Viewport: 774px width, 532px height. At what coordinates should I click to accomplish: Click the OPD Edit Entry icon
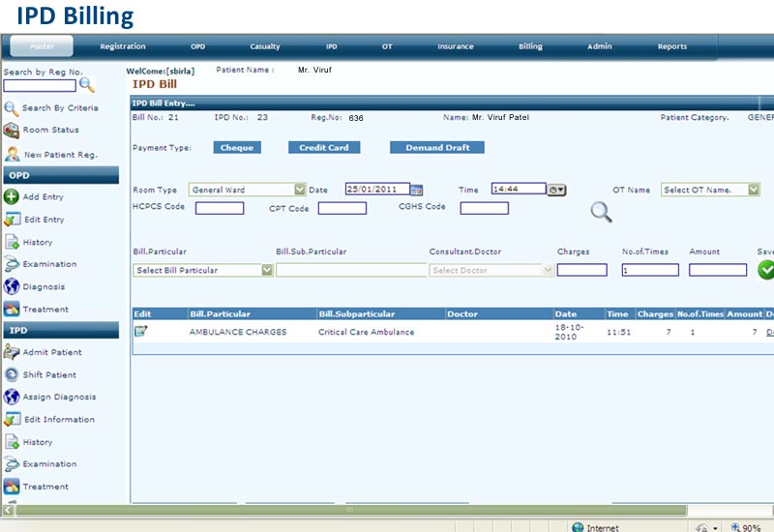click(12, 220)
